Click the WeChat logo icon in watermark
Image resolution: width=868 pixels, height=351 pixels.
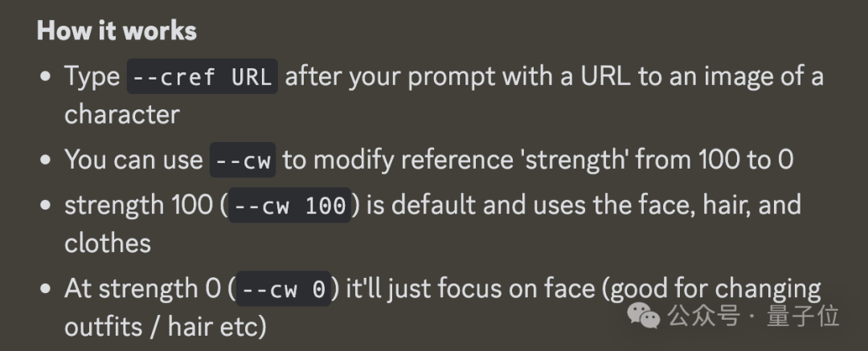click(x=643, y=316)
